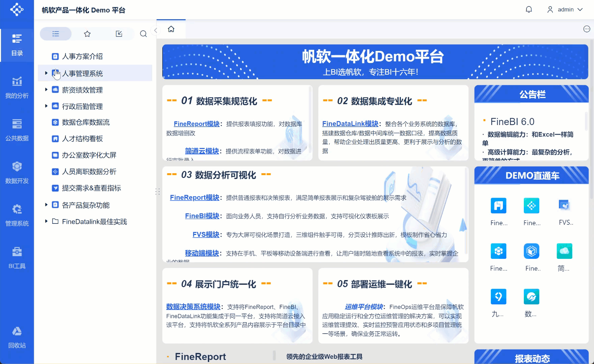594x364 pixels.
Task: Open 管理系统 in the left sidebar
Action: coord(17,215)
